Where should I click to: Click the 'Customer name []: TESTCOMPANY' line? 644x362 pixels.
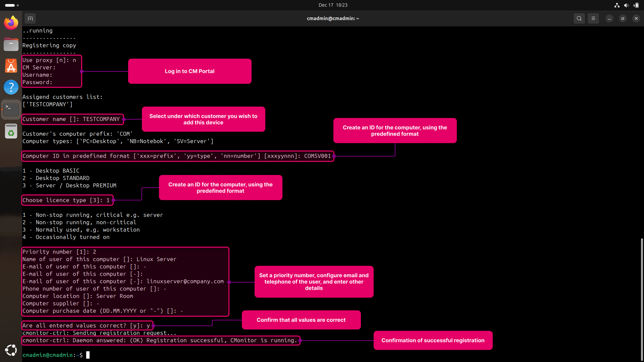(x=71, y=119)
